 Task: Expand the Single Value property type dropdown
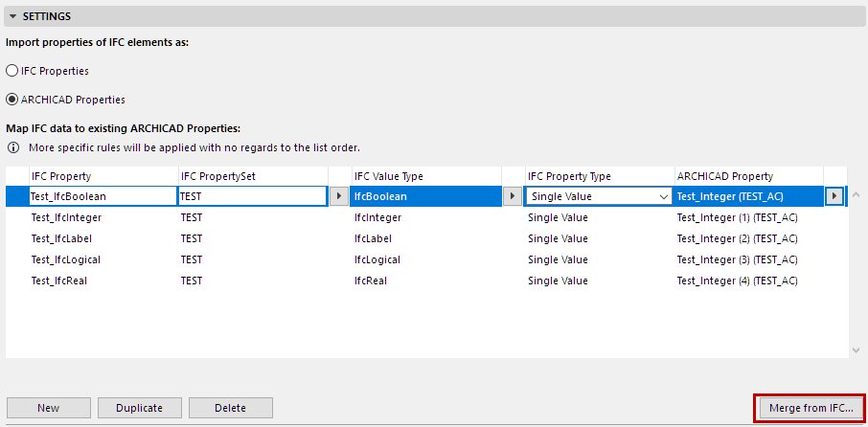point(662,196)
